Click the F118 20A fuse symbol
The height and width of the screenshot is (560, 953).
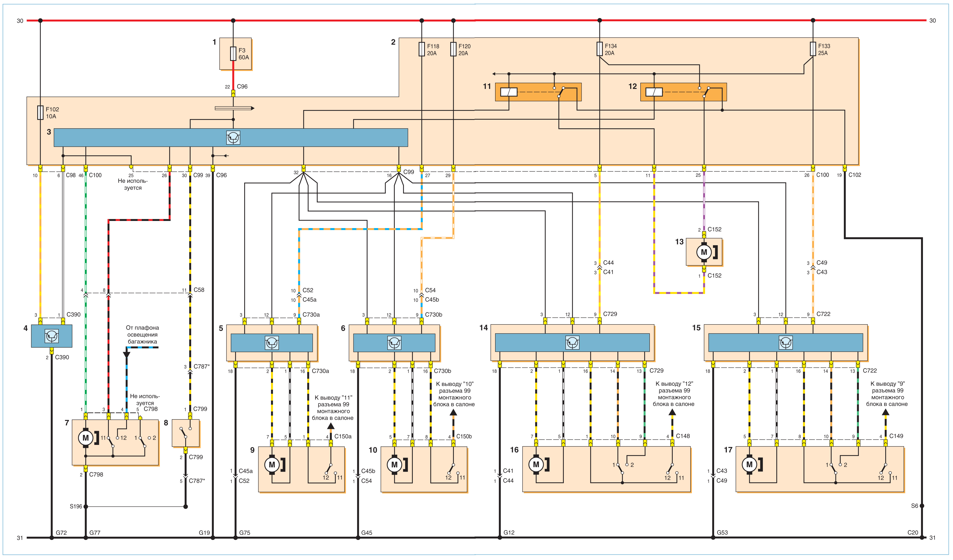[x=422, y=49]
